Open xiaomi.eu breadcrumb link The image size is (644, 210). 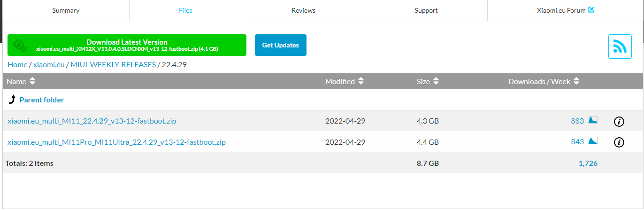point(49,65)
